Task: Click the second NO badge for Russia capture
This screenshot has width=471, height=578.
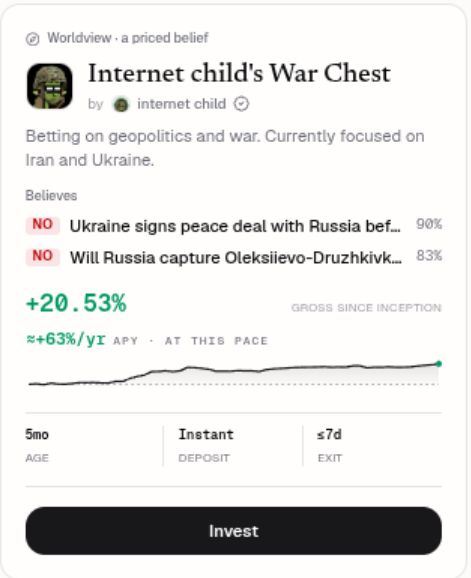Action: click(43, 256)
